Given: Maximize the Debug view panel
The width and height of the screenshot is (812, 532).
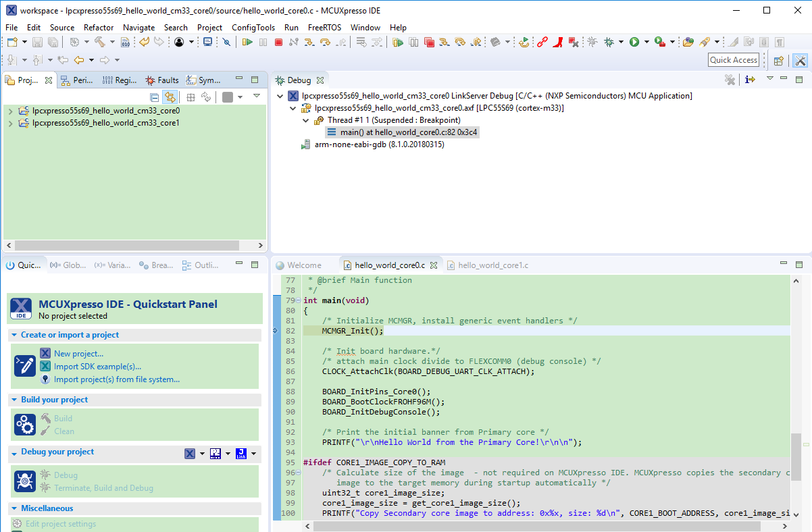Looking at the screenshot, I should pos(798,79).
